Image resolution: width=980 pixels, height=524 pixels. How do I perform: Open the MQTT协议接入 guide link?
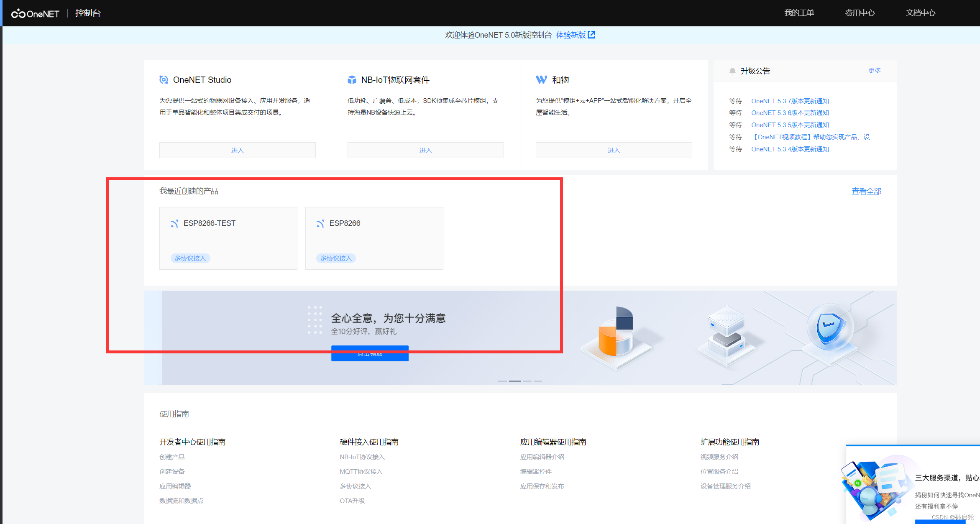pyautogui.click(x=361, y=471)
